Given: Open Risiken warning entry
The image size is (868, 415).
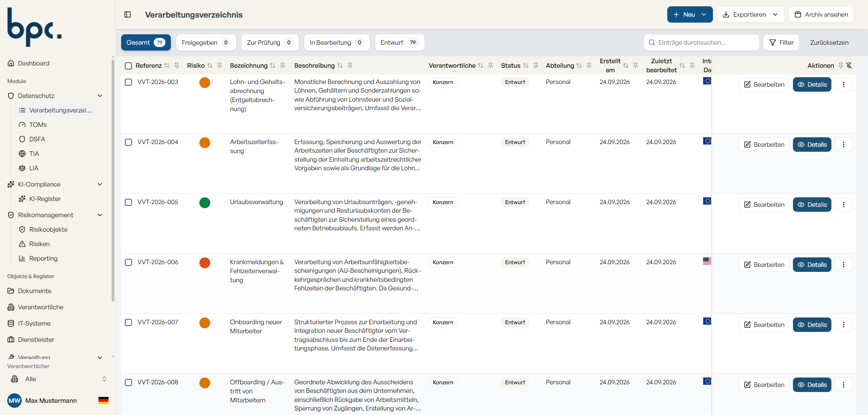Looking at the screenshot, I should tap(39, 244).
